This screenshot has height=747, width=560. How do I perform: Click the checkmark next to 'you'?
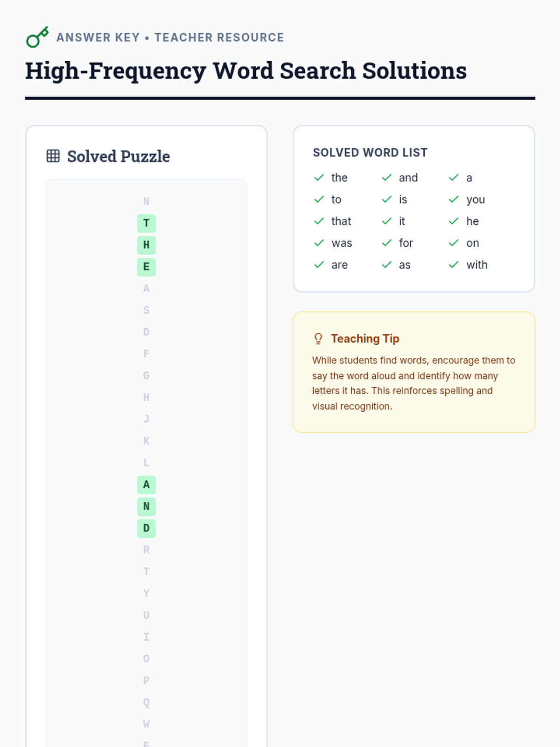454,199
